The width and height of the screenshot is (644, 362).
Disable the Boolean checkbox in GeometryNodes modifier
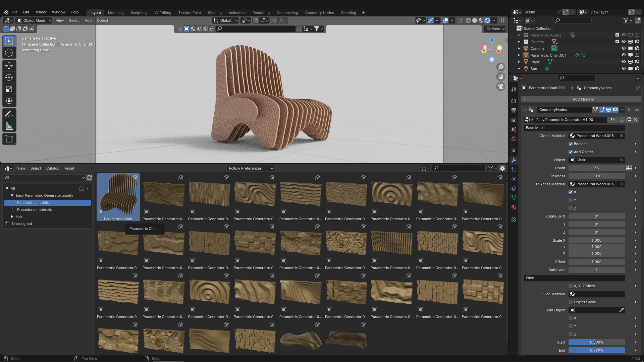click(570, 144)
